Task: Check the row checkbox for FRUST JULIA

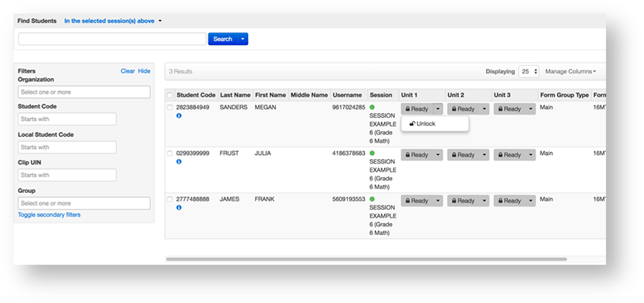Action: [170, 153]
